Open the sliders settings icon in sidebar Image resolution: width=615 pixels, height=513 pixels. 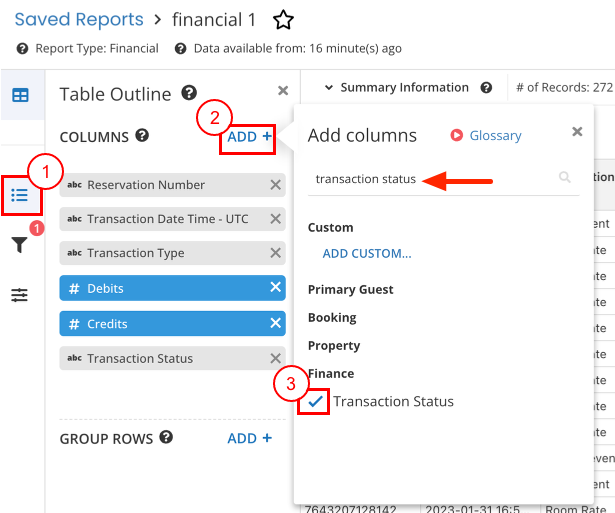(x=20, y=295)
